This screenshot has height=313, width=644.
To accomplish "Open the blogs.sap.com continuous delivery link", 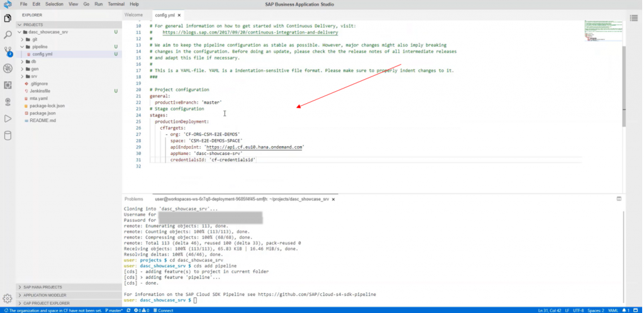I will click(250, 32).
